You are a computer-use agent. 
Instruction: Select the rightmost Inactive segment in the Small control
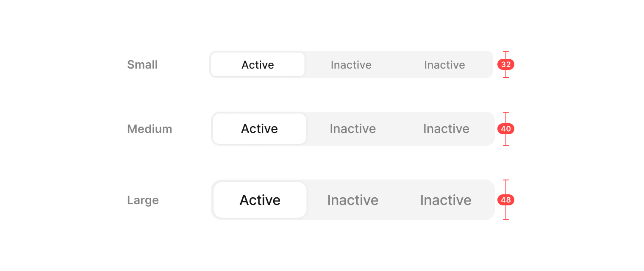[444, 65]
